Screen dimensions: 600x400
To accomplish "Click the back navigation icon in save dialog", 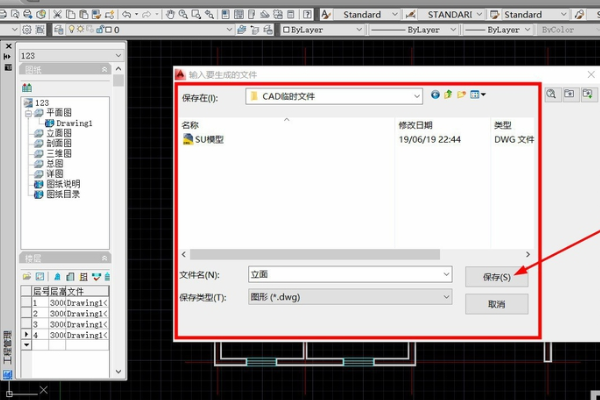I will (x=436, y=95).
